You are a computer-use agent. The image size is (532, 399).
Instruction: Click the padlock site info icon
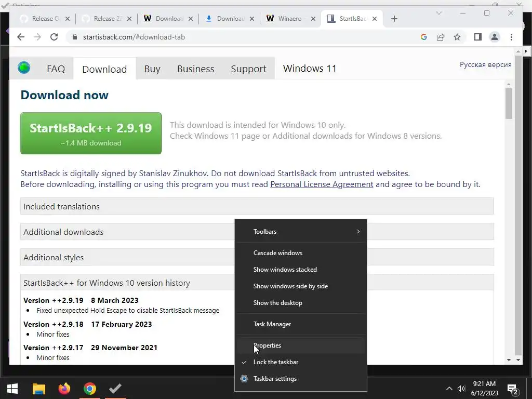(x=75, y=37)
